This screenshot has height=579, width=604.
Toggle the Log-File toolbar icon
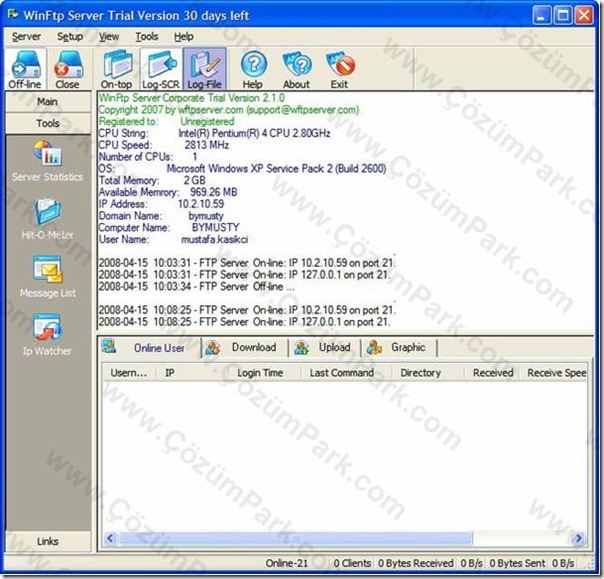[x=205, y=69]
